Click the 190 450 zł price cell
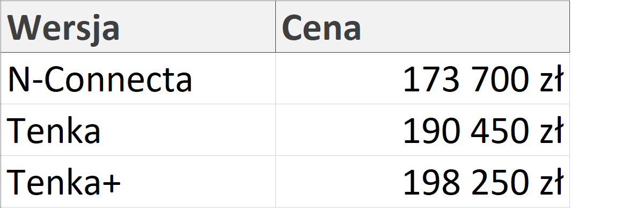644x208 pixels. point(422,130)
